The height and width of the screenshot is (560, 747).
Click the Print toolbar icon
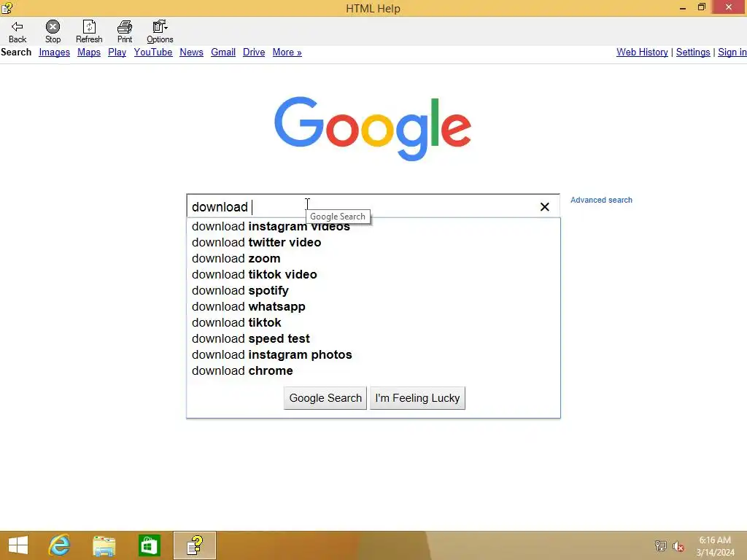point(124,32)
